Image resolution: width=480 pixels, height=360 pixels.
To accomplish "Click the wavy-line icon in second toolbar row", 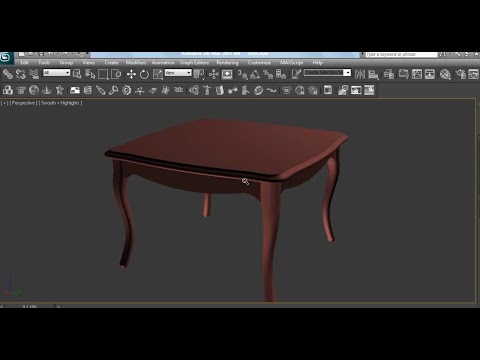I will click(272, 90).
